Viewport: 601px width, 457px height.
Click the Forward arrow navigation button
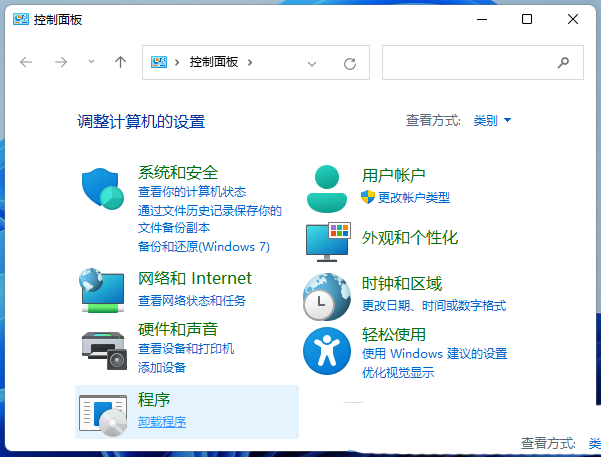point(61,62)
